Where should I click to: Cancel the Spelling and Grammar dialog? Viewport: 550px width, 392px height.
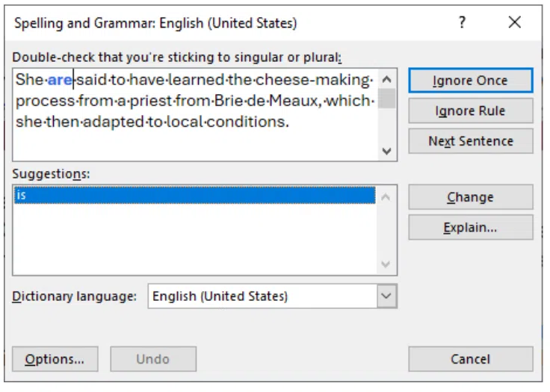(470, 359)
